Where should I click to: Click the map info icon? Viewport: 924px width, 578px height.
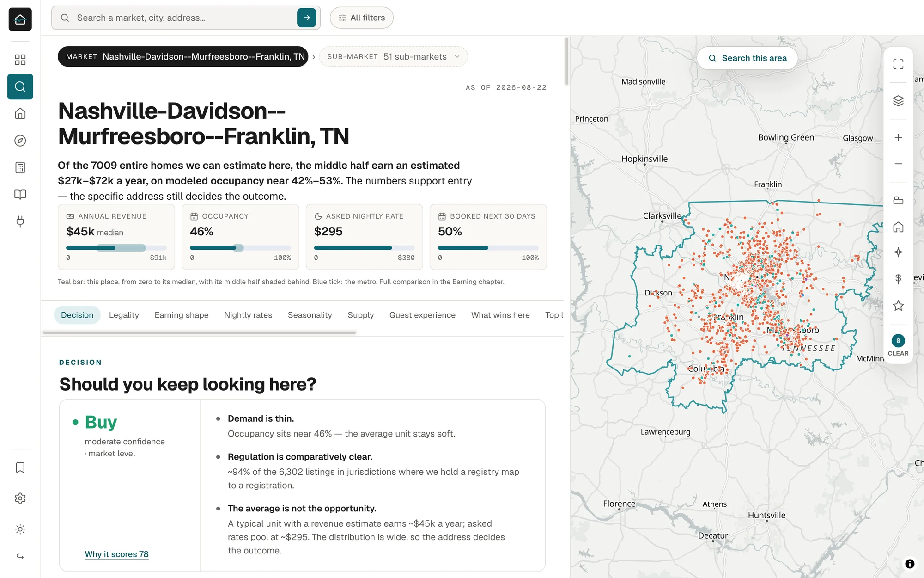(910, 564)
